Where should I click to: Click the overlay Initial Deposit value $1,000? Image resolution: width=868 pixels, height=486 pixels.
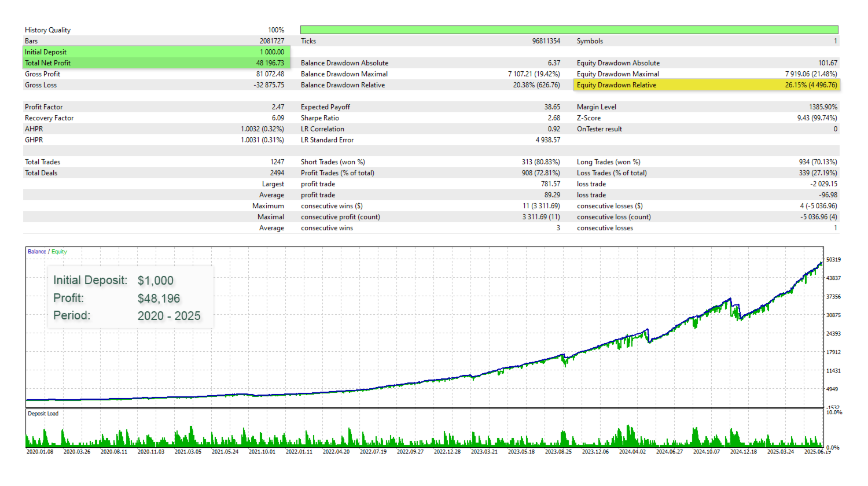coord(156,281)
